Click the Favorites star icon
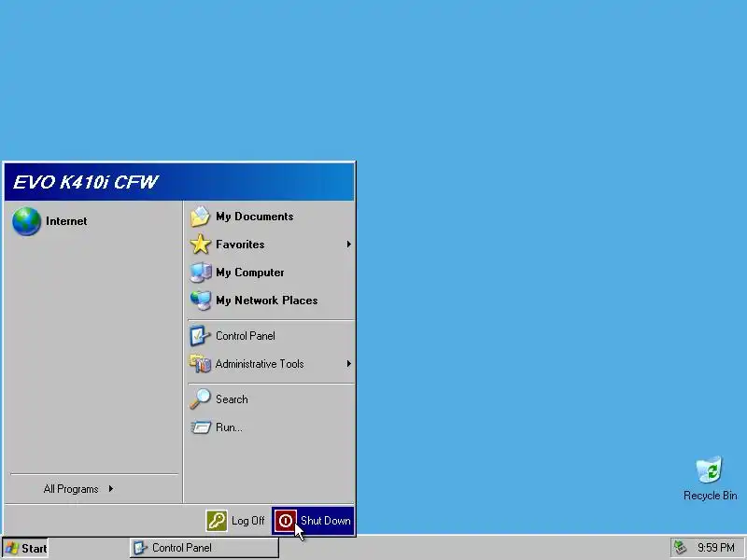Viewport: 747px width, 560px height. (x=200, y=245)
